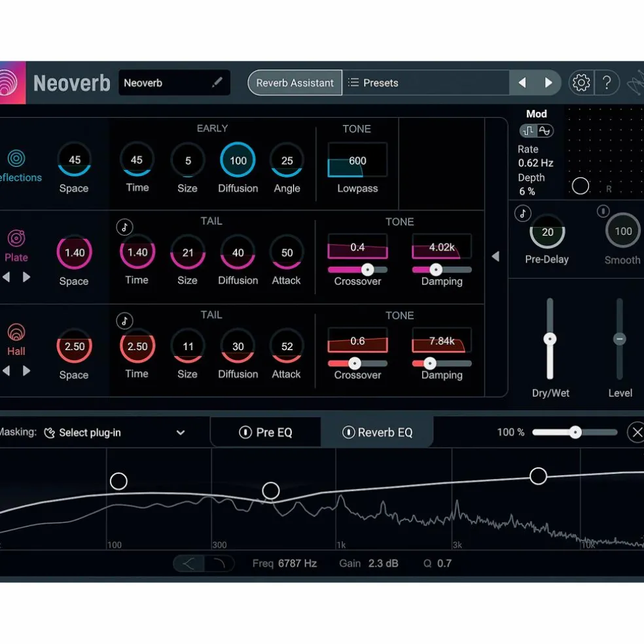Close the EQ panel with X

[636, 432]
